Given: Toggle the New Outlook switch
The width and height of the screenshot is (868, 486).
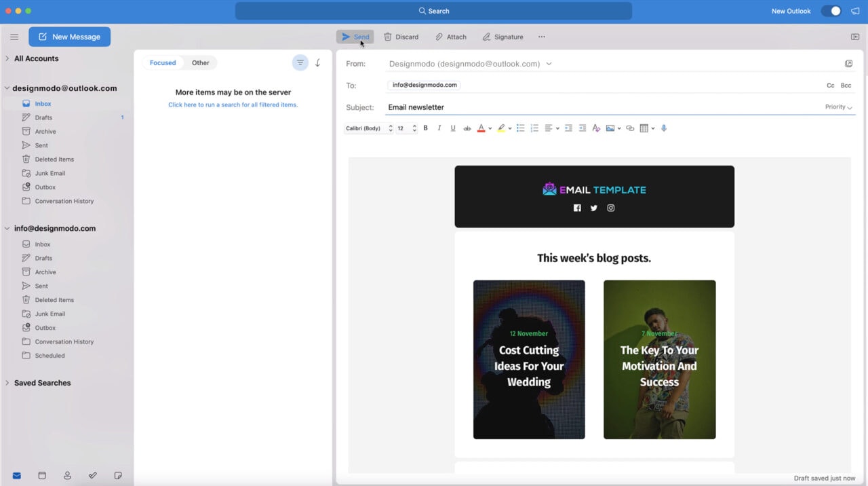Looking at the screenshot, I should [x=831, y=11].
